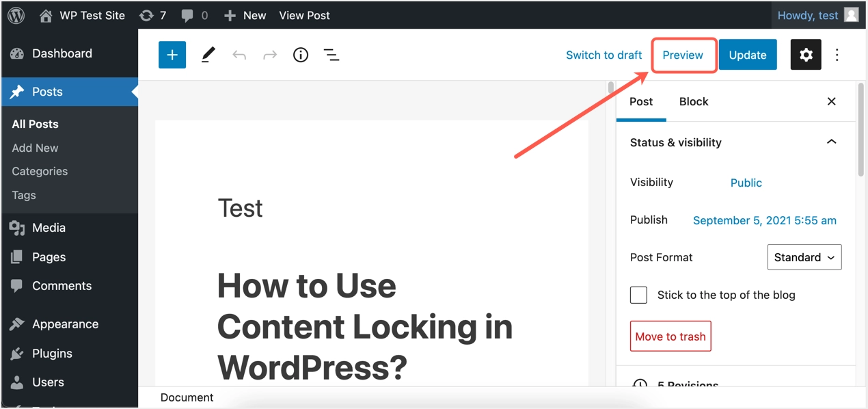The height and width of the screenshot is (409, 868).
Task: Open the List View outline icon
Action: (331, 55)
